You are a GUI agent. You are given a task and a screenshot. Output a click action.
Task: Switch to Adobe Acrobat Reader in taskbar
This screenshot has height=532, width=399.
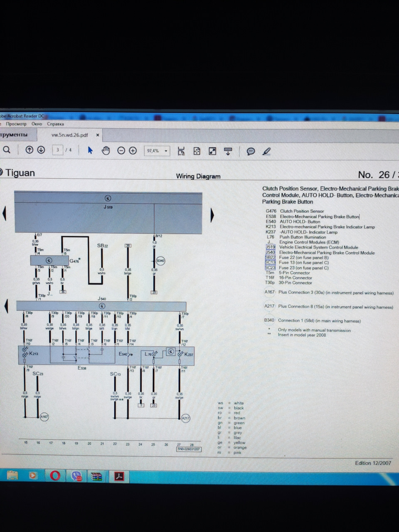(x=119, y=476)
